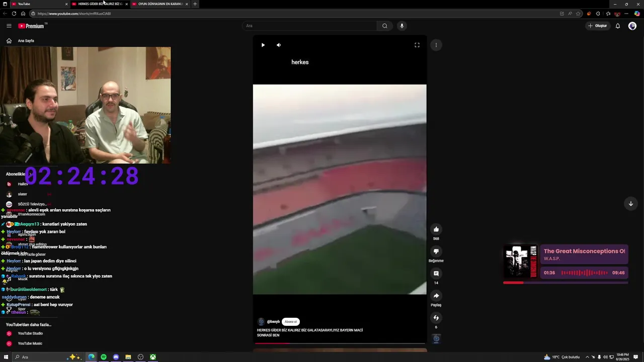Select the address bar URL
Screen dimensions: 644x362
coord(74,14)
